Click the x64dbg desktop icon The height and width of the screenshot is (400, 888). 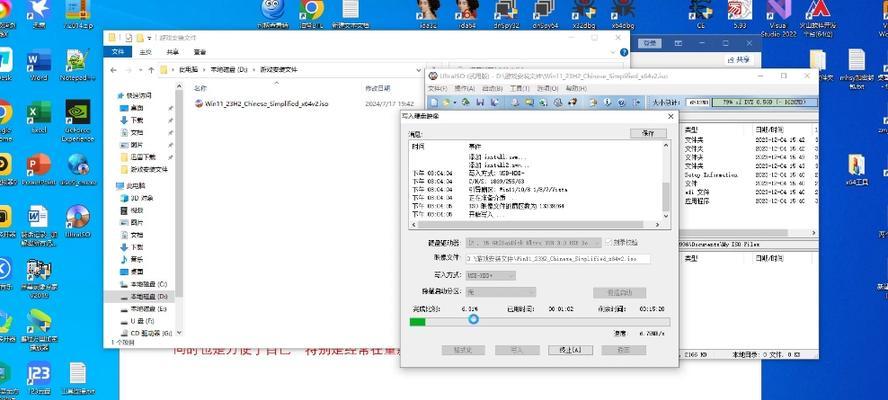[x=623, y=14]
